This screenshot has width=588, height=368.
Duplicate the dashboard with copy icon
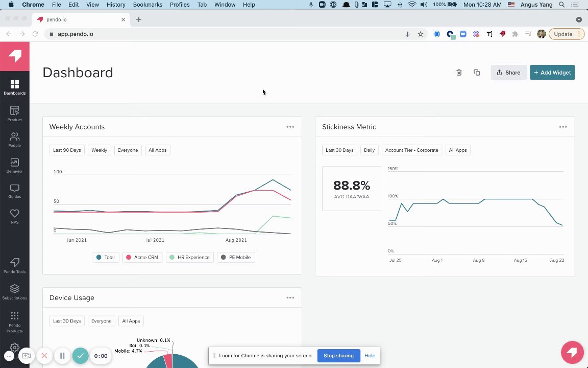[x=477, y=73]
